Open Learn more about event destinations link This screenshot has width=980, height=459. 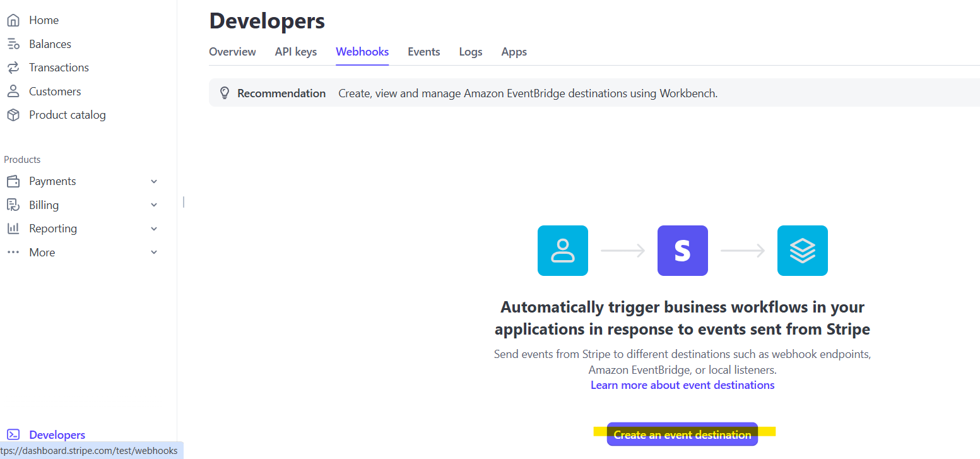pos(683,385)
